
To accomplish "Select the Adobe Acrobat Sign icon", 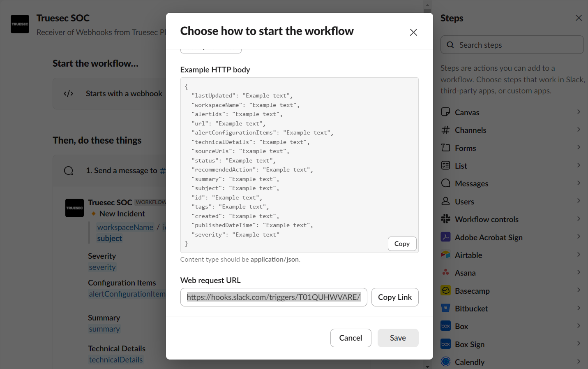I will point(446,237).
